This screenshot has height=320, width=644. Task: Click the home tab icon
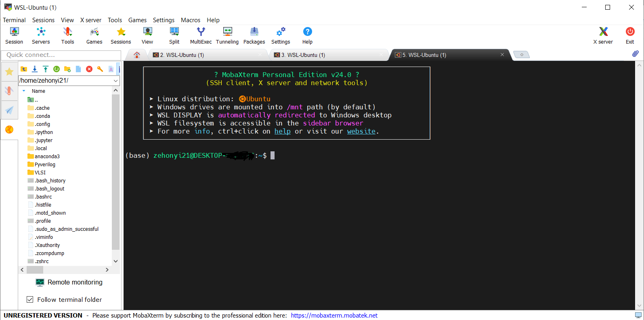coord(137,55)
